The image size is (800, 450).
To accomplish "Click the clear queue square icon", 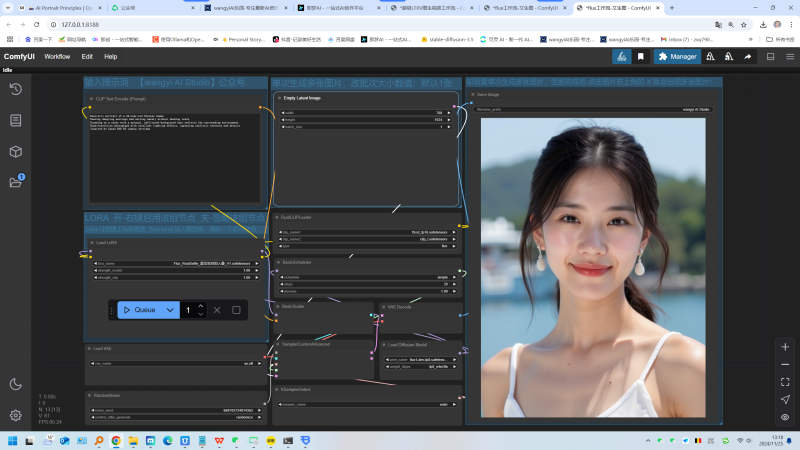I will pyautogui.click(x=236, y=310).
